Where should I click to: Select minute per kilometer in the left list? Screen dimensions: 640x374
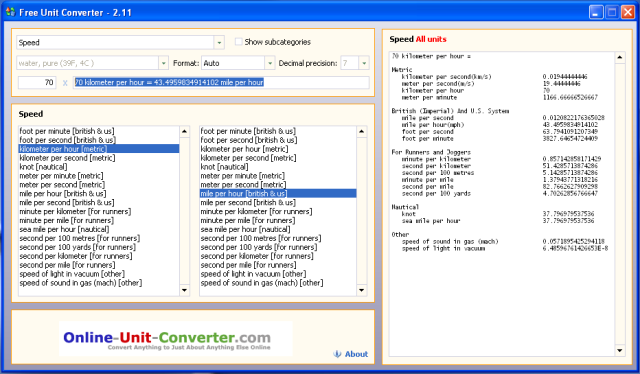(x=99, y=211)
